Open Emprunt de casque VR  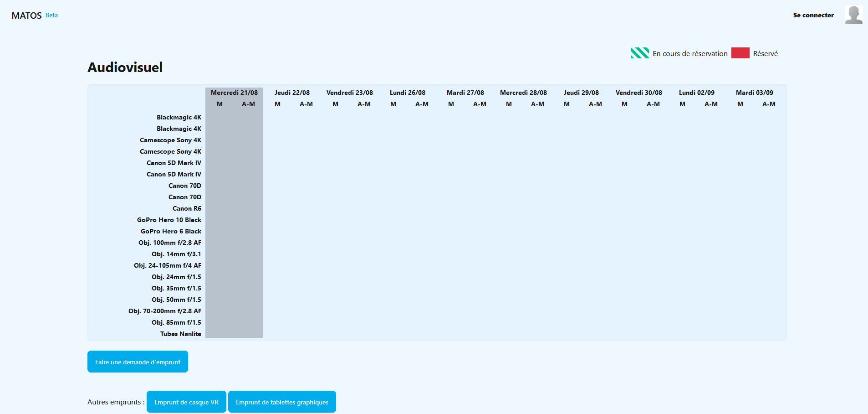click(x=186, y=402)
